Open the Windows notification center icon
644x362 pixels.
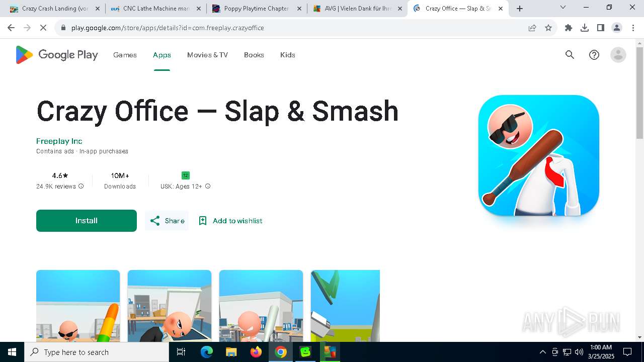pos(627,352)
